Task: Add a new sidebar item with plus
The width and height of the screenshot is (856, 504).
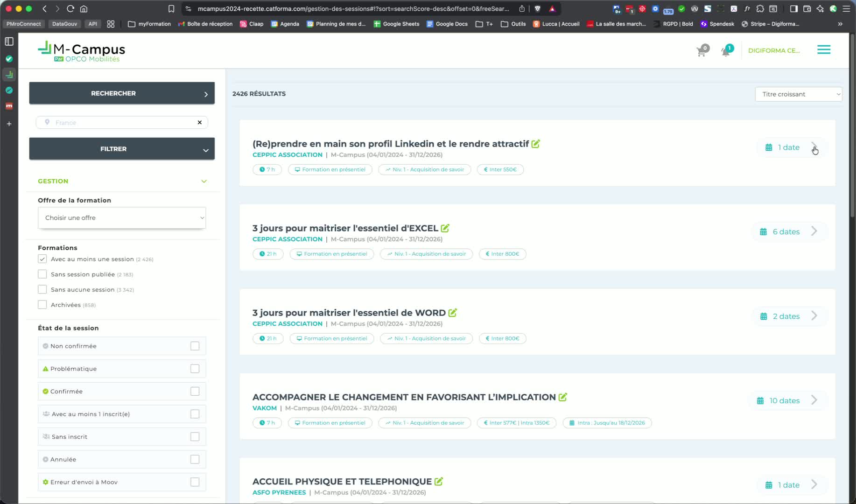Action: click(9, 124)
